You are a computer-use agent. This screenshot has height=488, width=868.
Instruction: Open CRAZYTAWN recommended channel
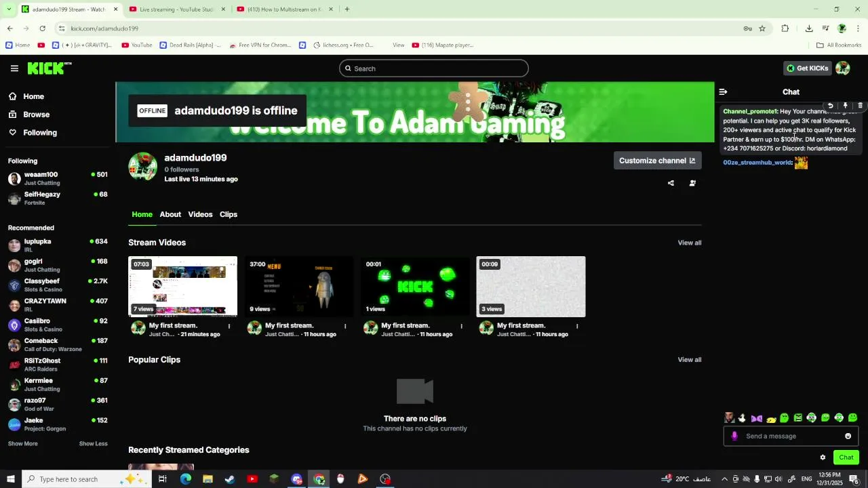[58, 305]
